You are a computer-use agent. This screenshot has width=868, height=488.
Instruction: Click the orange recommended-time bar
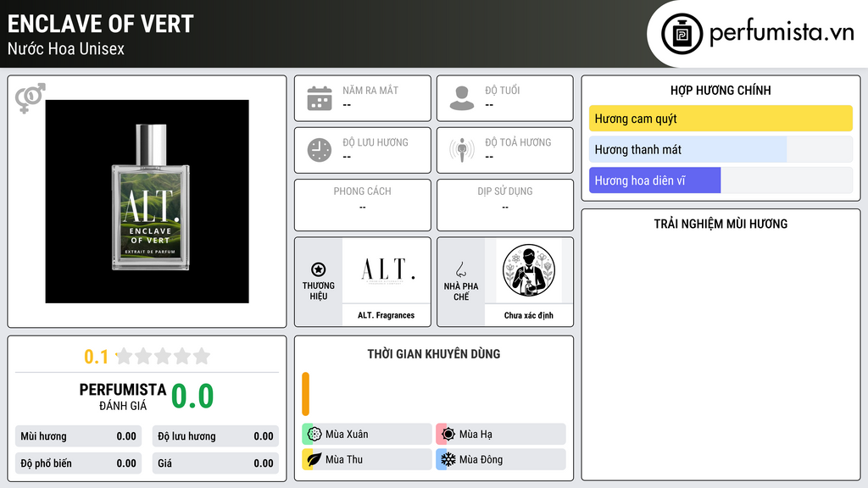pos(305,394)
